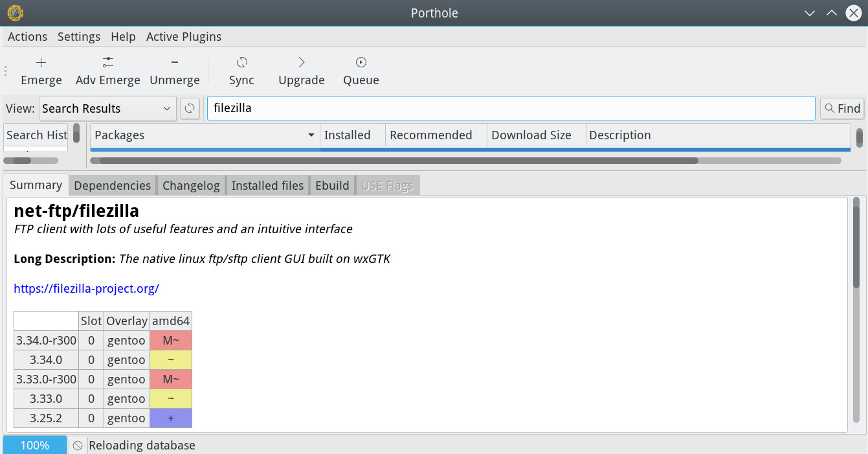Click the blue + cell for 3.25.2
The height and width of the screenshot is (454, 868).
[171, 418]
